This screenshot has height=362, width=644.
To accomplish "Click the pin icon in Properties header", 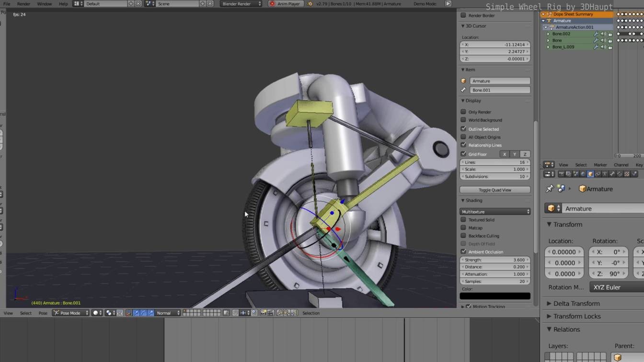I will pos(550,189).
